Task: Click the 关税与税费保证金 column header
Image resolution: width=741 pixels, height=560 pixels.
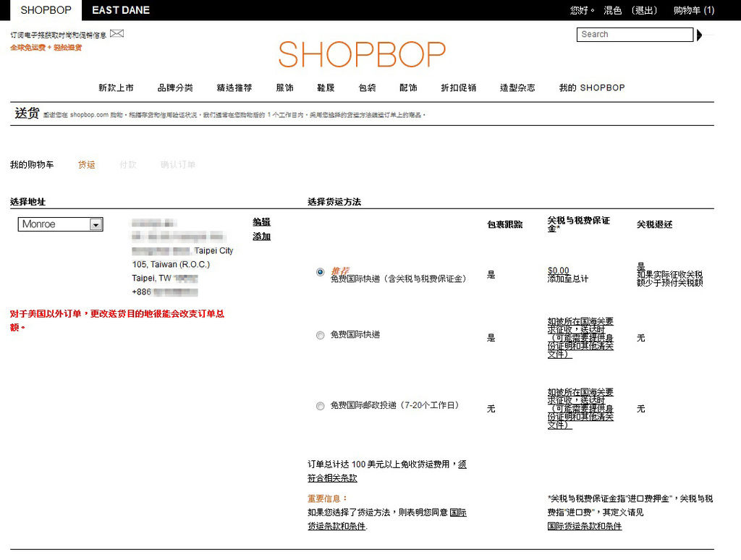Action: tap(578, 224)
